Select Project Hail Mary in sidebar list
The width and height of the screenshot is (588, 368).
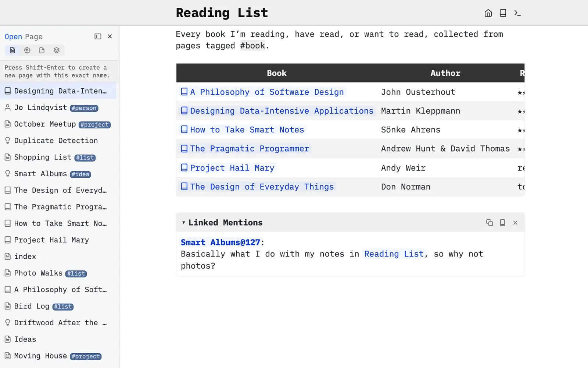[58, 240]
